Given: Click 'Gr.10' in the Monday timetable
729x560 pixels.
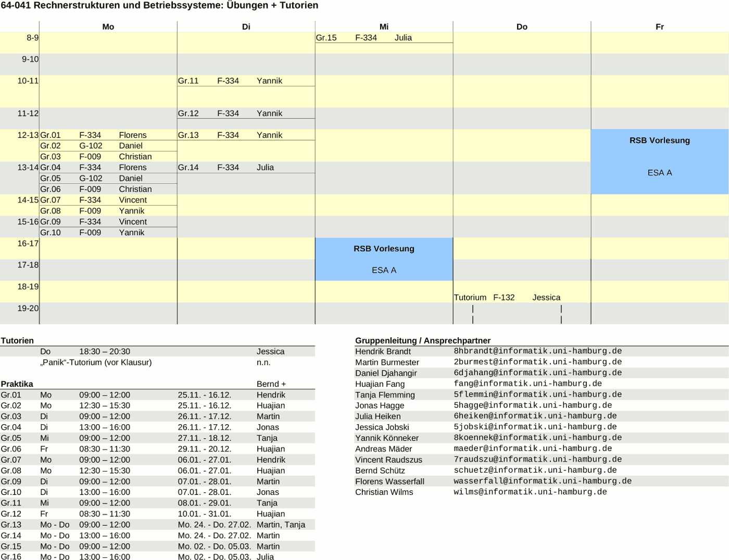Looking at the screenshot, I should tap(51, 233).
